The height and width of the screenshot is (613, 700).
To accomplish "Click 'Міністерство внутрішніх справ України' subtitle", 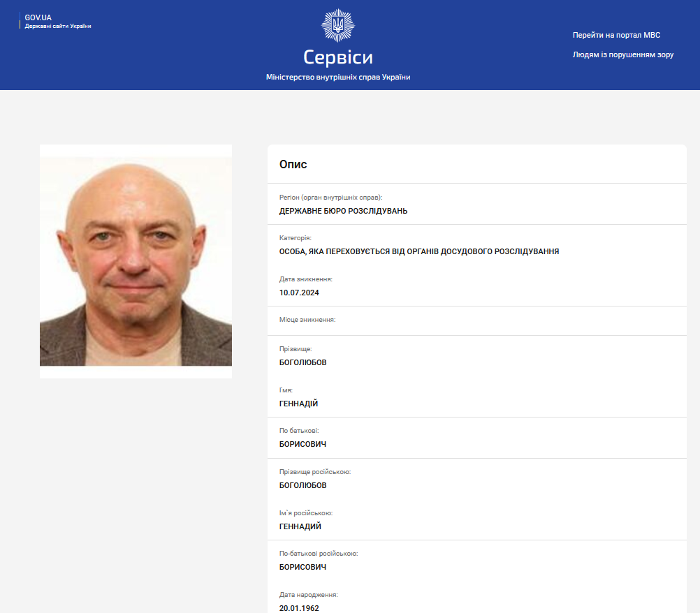I will tap(338, 77).
